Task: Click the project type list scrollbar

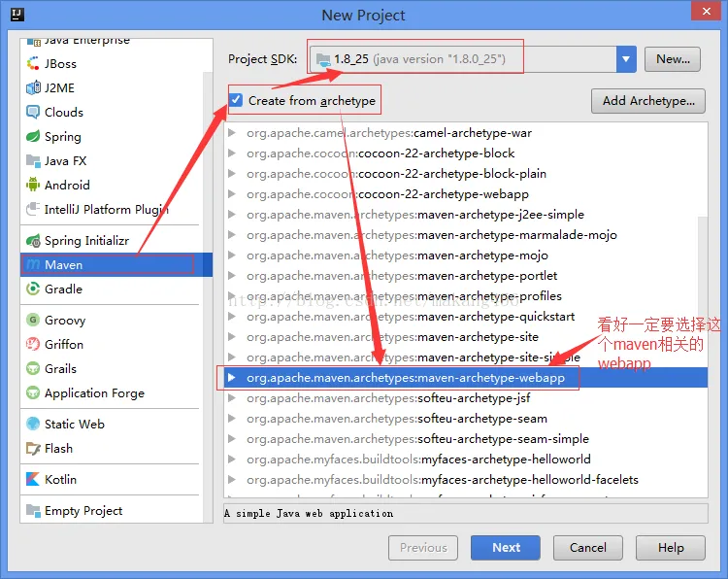Action: 208,297
